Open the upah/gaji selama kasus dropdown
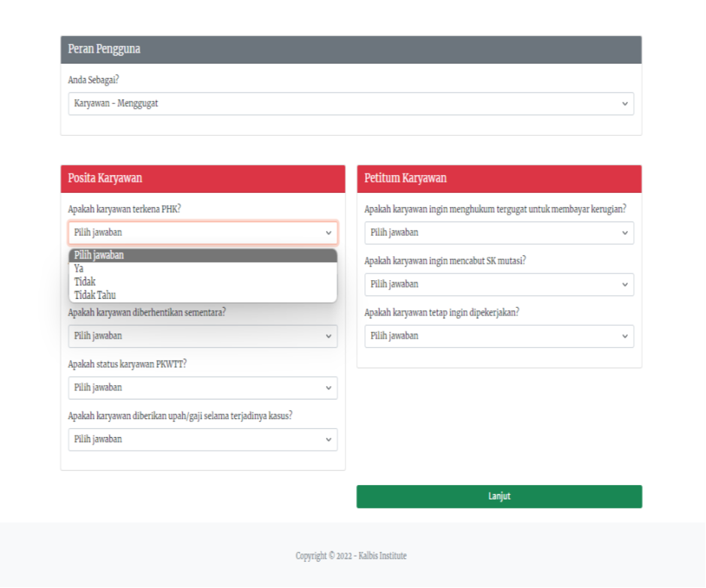 click(202, 439)
